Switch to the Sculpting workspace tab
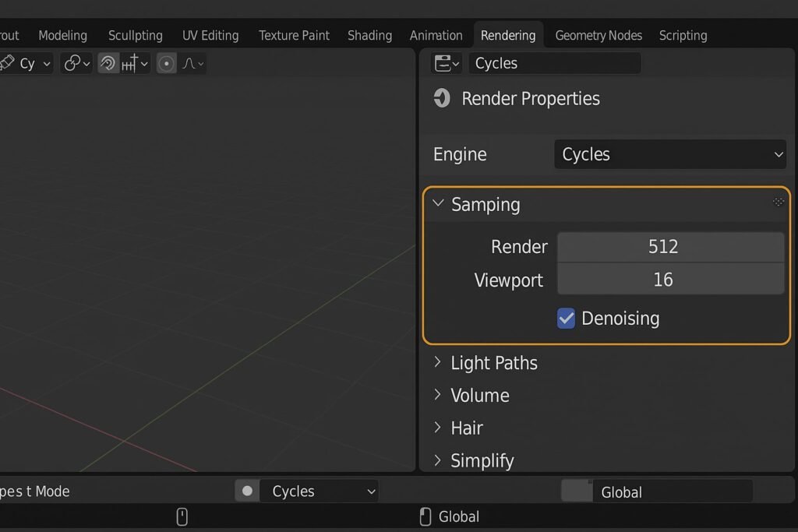This screenshot has width=798, height=532. (136, 35)
